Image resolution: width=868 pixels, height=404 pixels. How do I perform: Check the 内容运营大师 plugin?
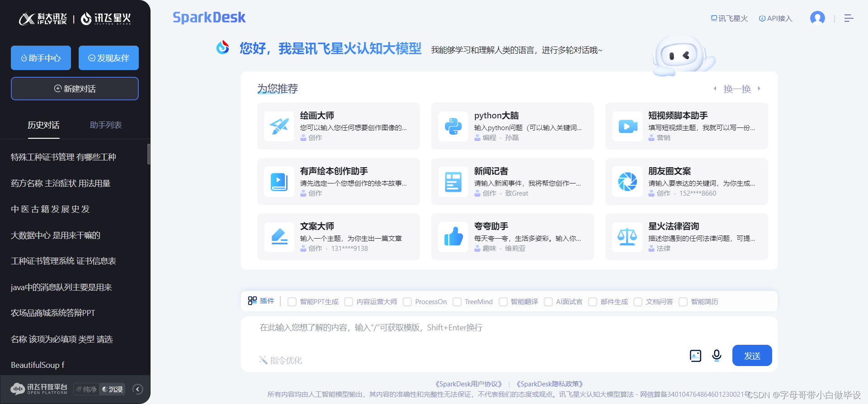click(349, 302)
